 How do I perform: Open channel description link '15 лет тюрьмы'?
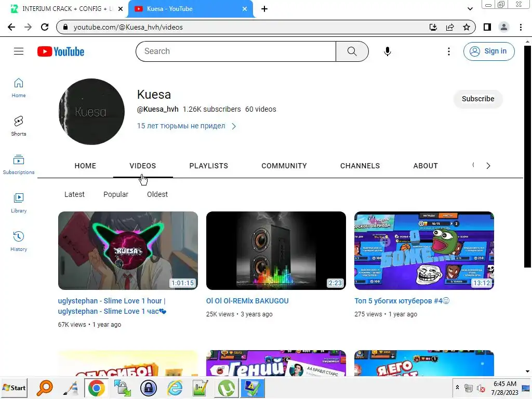[x=181, y=126]
